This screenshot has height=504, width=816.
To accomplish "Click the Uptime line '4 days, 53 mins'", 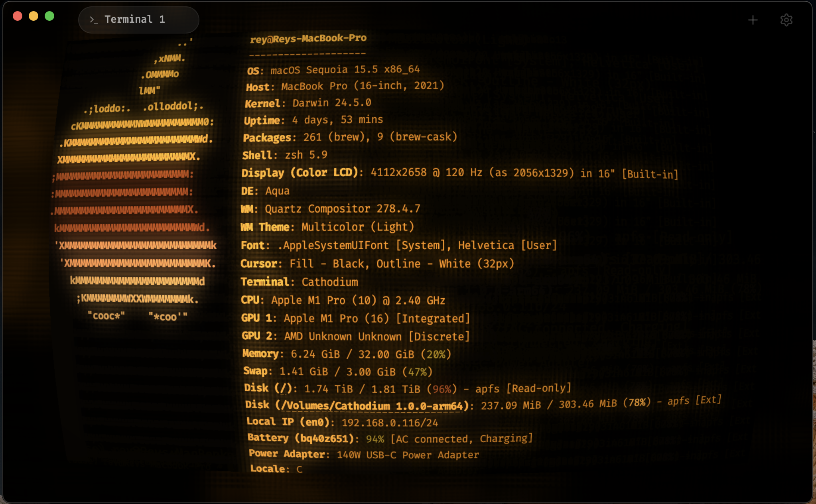I will pos(337,120).
